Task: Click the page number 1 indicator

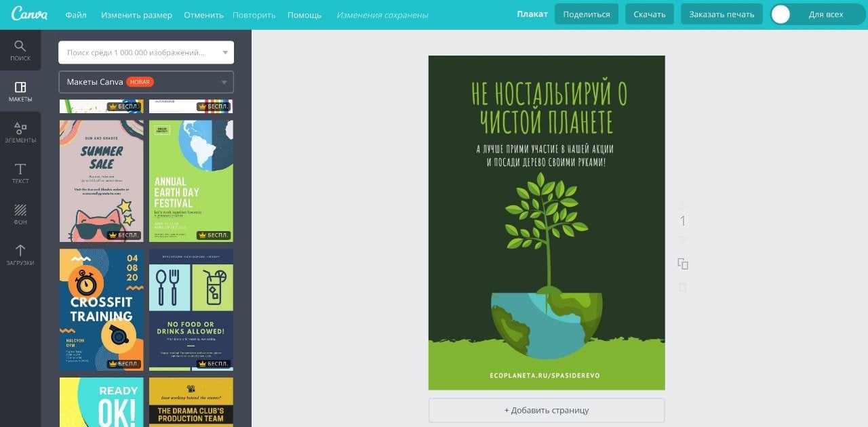Action: (x=683, y=222)
